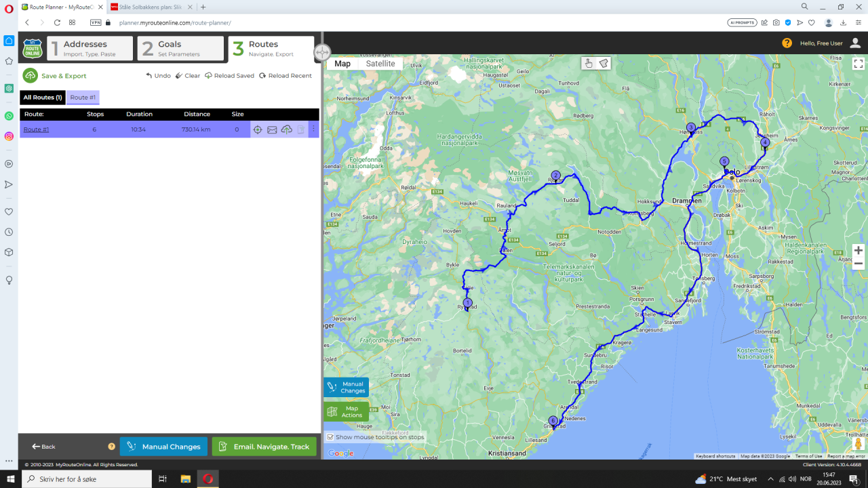
Task: Select the Route #1 tab
Action: (x=83, y=98)
